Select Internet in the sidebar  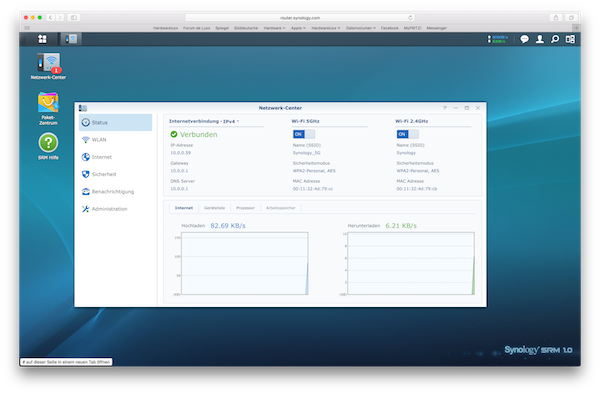click(x=116, y=157)
